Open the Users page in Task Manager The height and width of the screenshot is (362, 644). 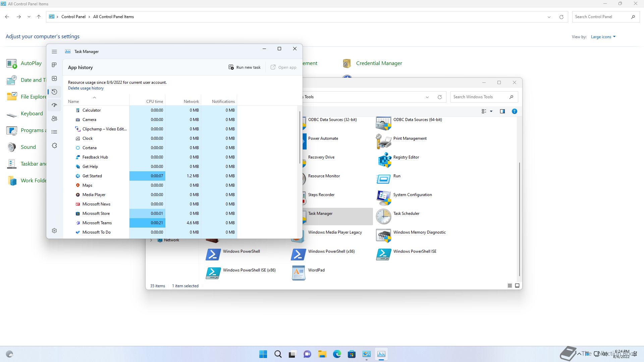coord(54,119)
